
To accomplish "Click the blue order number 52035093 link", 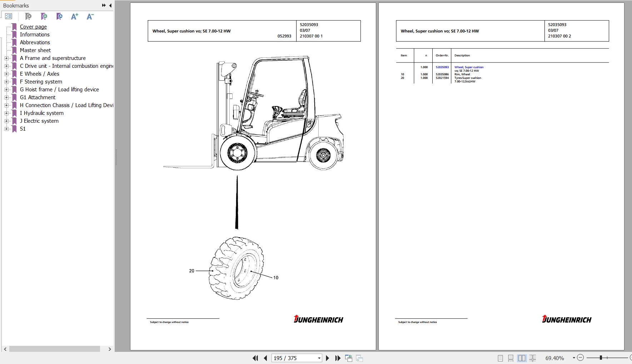I will tap(442, 67).
